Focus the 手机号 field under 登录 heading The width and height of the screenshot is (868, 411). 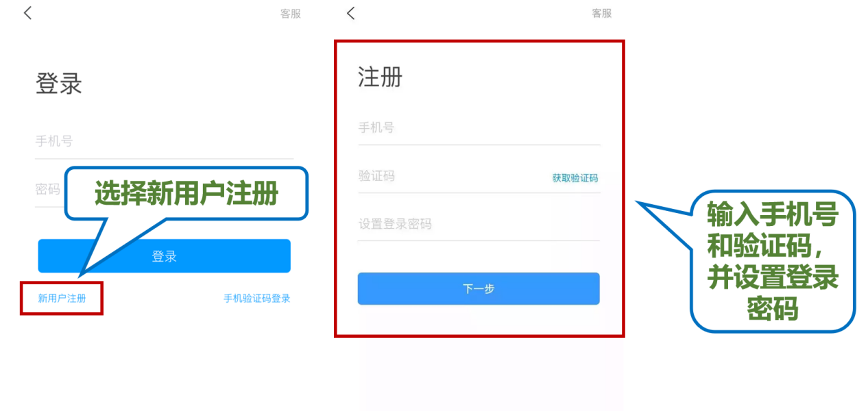pyautogui.click(x=165, y=142)
